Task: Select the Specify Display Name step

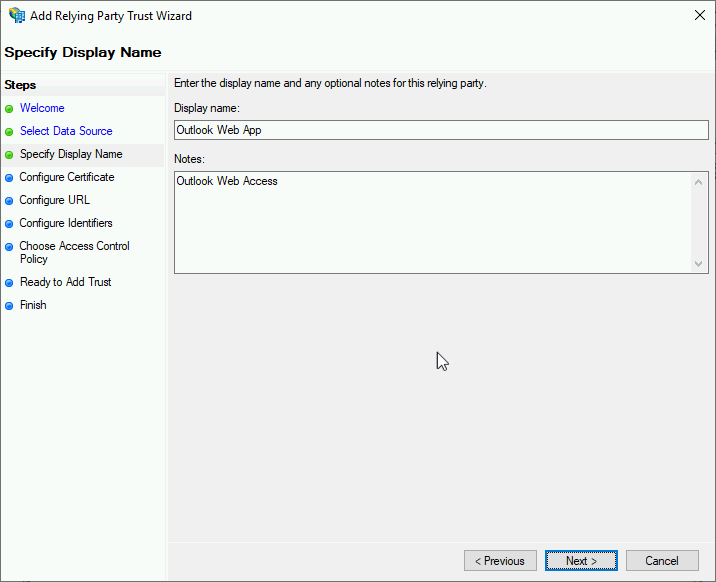Action: click(x=71, y=154)
